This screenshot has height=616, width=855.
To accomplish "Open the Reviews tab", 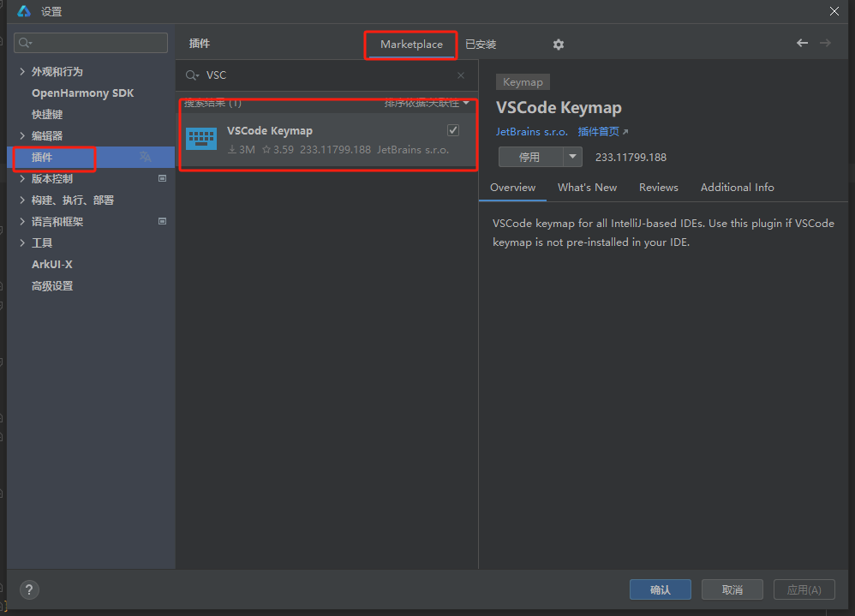I will [658, 188].
